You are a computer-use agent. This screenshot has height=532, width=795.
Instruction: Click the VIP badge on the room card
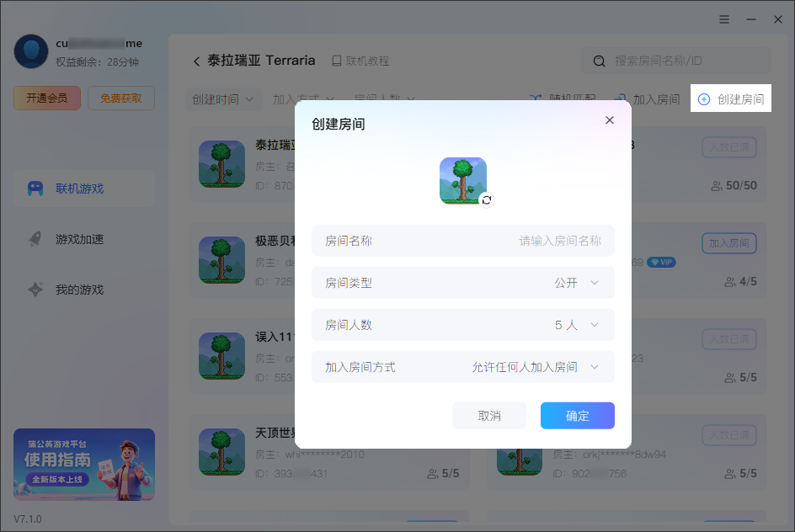661,262
